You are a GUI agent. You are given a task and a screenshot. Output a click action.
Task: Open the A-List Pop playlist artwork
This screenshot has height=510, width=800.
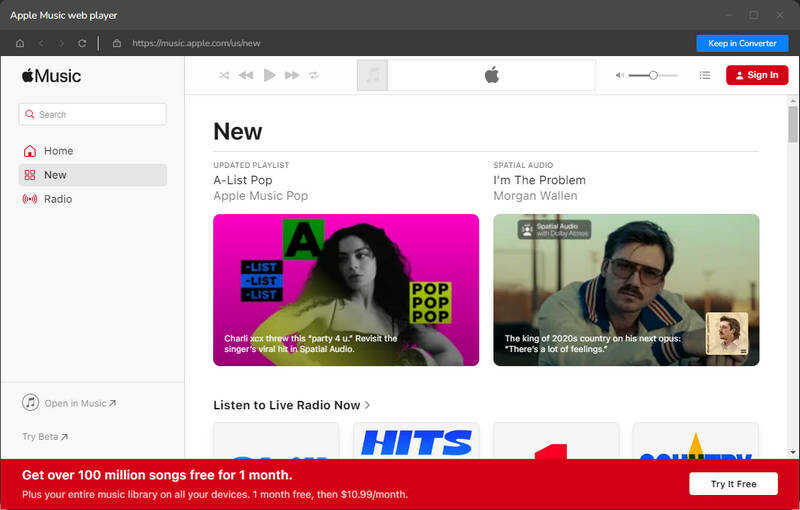pos(346,290)
